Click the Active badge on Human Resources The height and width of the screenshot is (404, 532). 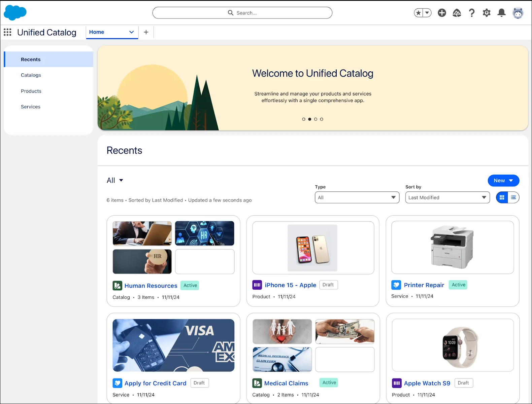(190, 285)
